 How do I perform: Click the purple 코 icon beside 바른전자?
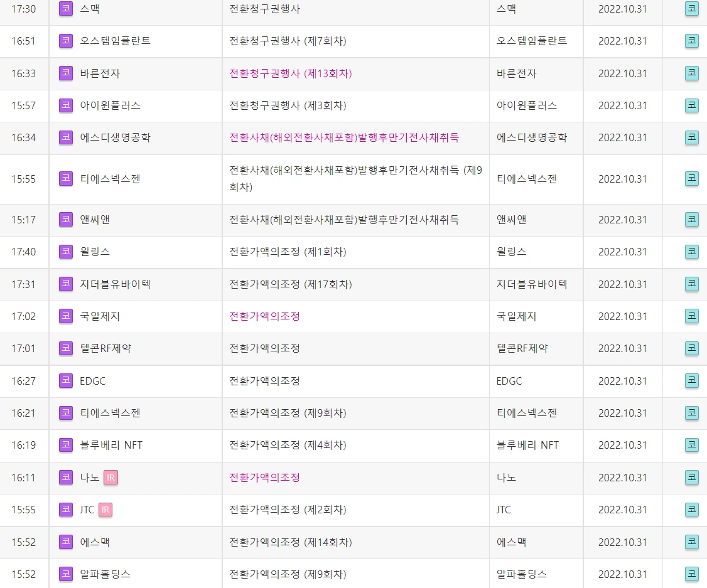click(66, 73)
